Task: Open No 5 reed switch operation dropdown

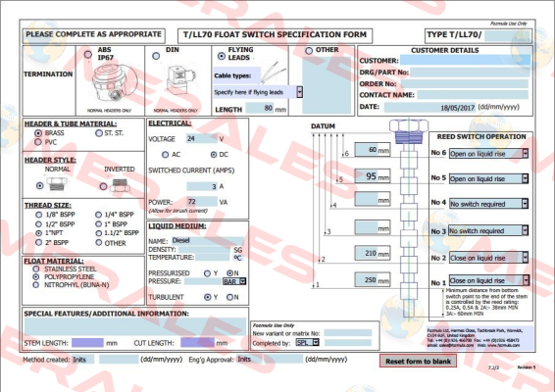Action: tap(526, 178)
